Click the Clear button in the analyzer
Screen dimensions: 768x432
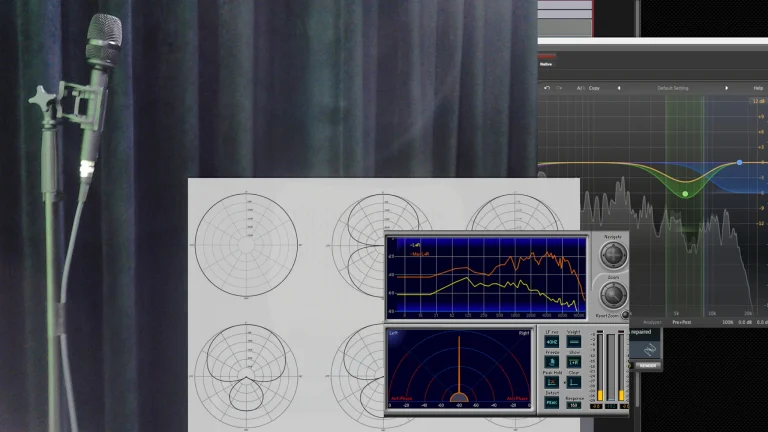[574, 383]
